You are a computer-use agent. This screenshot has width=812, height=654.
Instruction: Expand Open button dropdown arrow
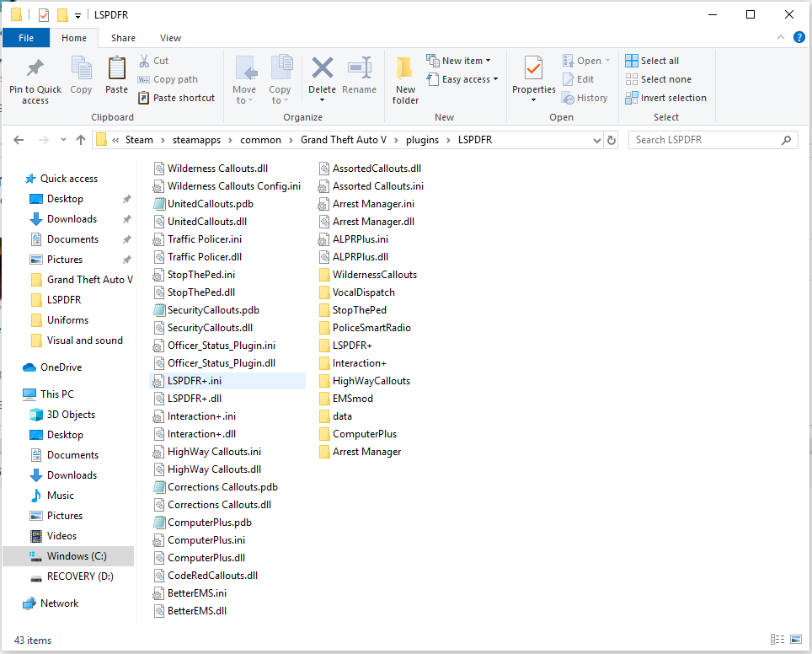tap(607, 61)
